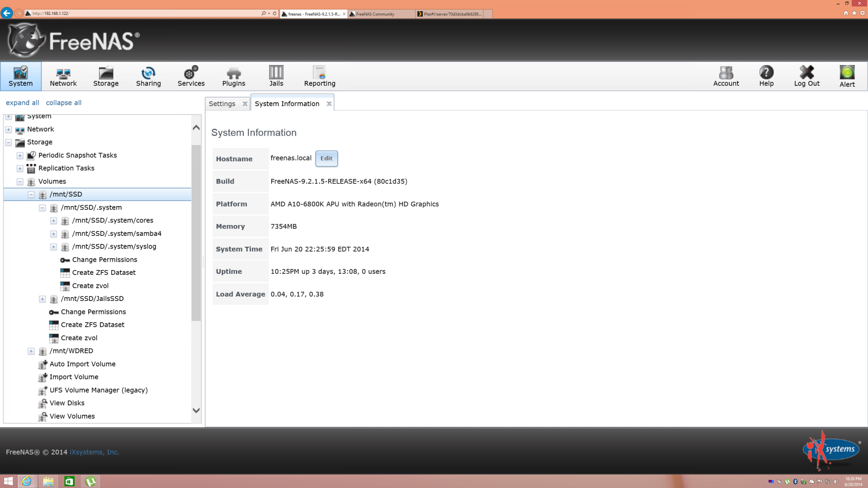Open the Network toolbar section
This screenshot has width=868, height=488.
63,76
